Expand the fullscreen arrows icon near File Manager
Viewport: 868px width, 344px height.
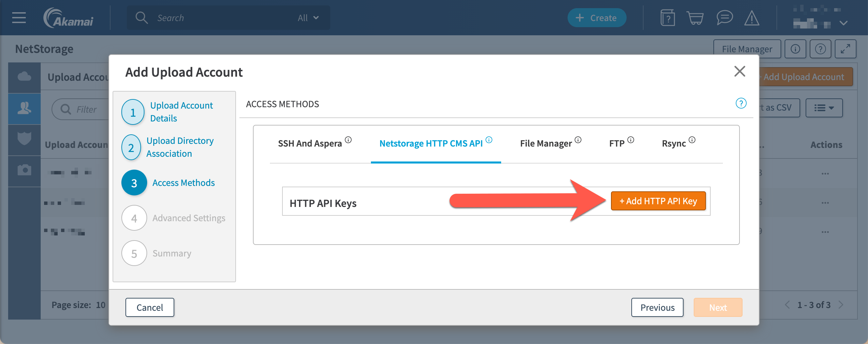click(x=846, y=49)
